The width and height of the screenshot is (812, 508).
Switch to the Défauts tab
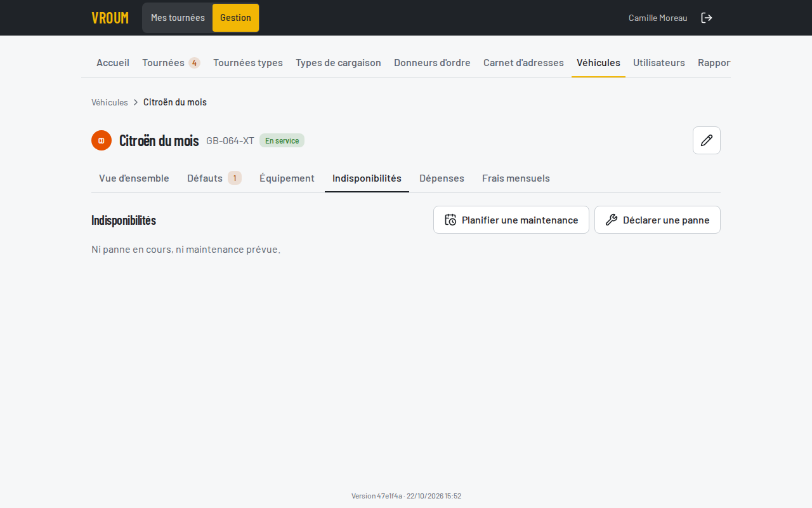(x=214, y=178)
